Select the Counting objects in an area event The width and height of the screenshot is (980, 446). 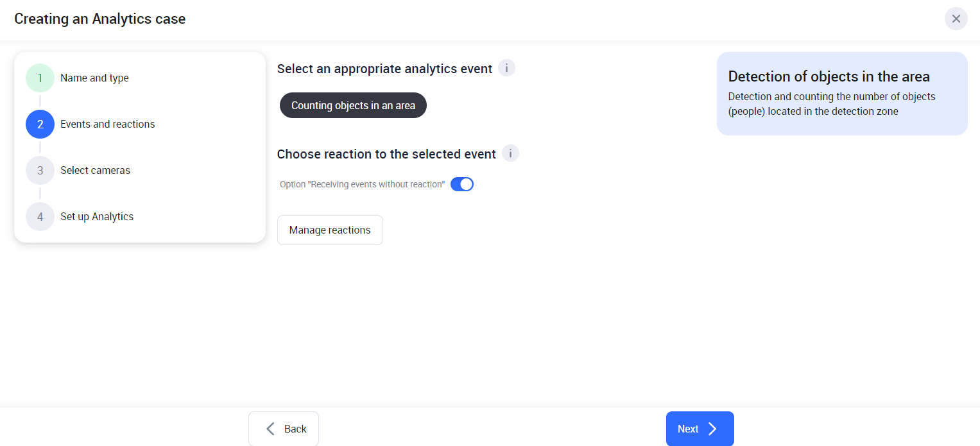point(353,105)
